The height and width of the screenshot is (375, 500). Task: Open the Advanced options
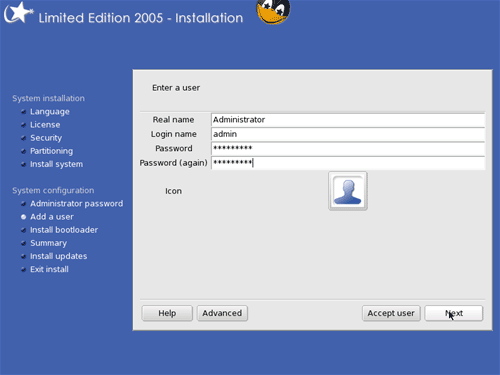coord(222,313)
